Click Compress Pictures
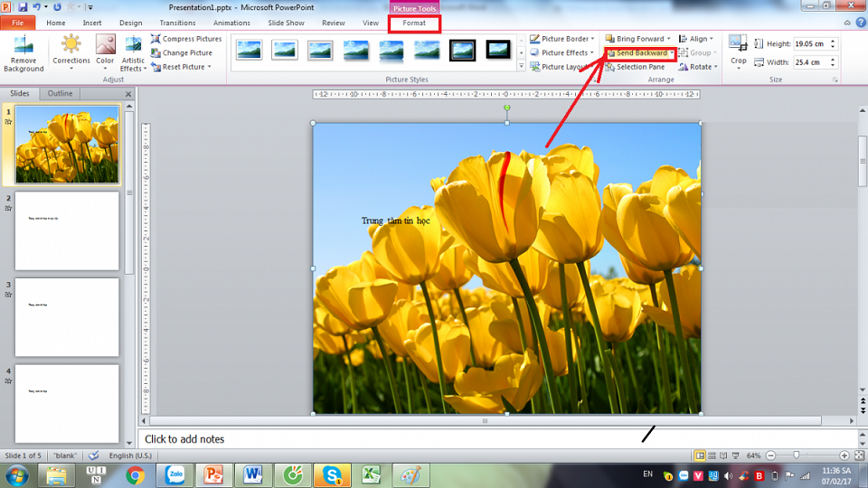 click(186, 39)
